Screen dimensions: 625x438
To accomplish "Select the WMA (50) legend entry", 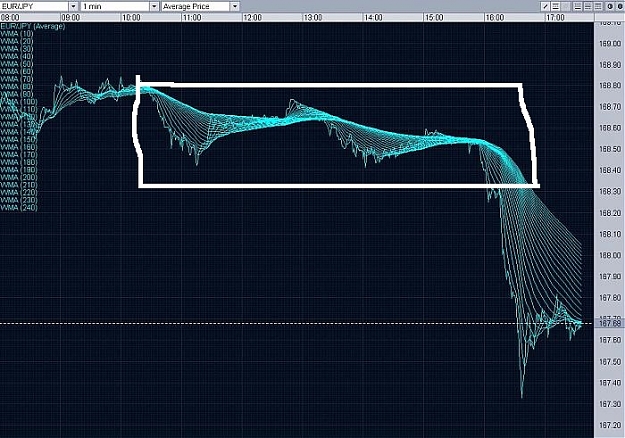I will pos(17,64).
